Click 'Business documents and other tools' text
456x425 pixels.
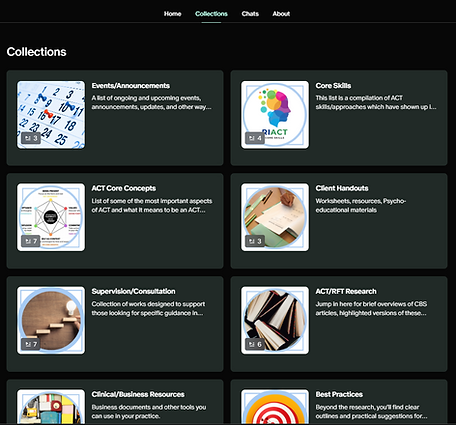[149, 411]
